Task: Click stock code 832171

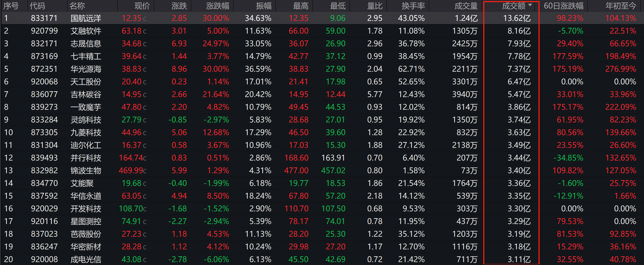Action: tap(44, 44)
